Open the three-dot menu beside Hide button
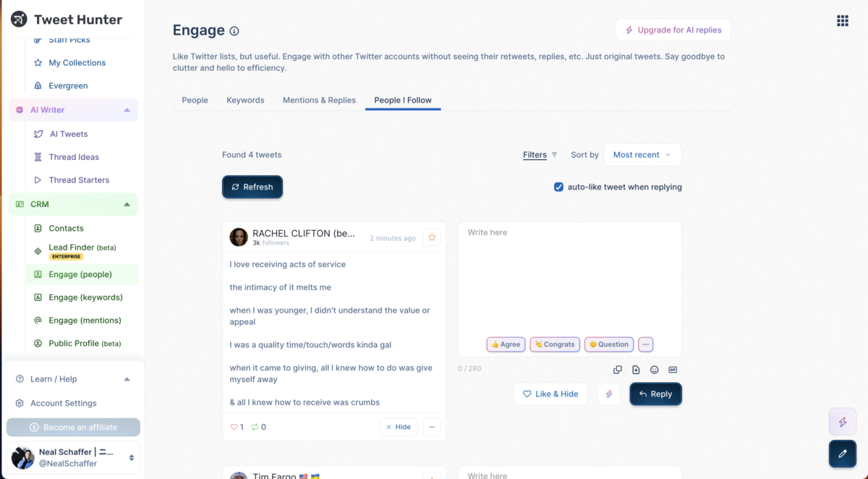The image size is (868, 479). 432,427
